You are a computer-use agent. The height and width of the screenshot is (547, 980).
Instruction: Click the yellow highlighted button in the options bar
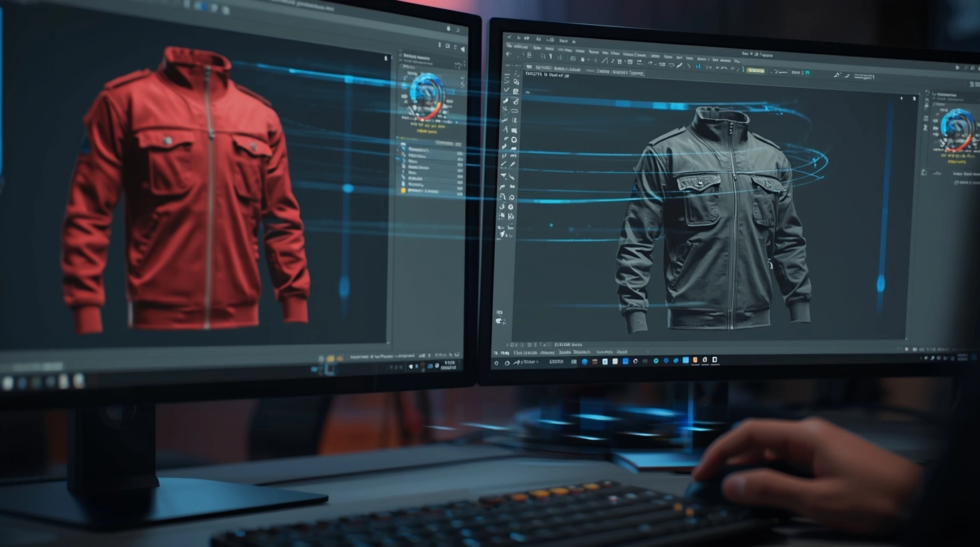tap(756, 71)
